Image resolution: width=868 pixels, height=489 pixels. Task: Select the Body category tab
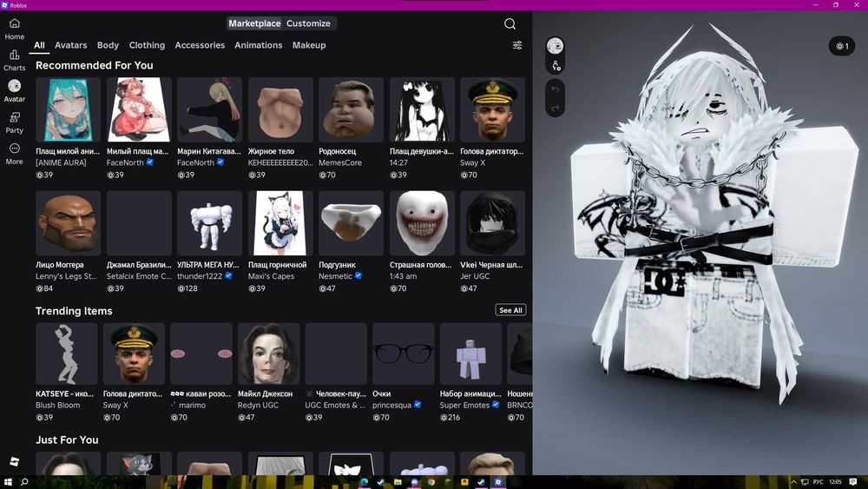click(x=108, y=45)
